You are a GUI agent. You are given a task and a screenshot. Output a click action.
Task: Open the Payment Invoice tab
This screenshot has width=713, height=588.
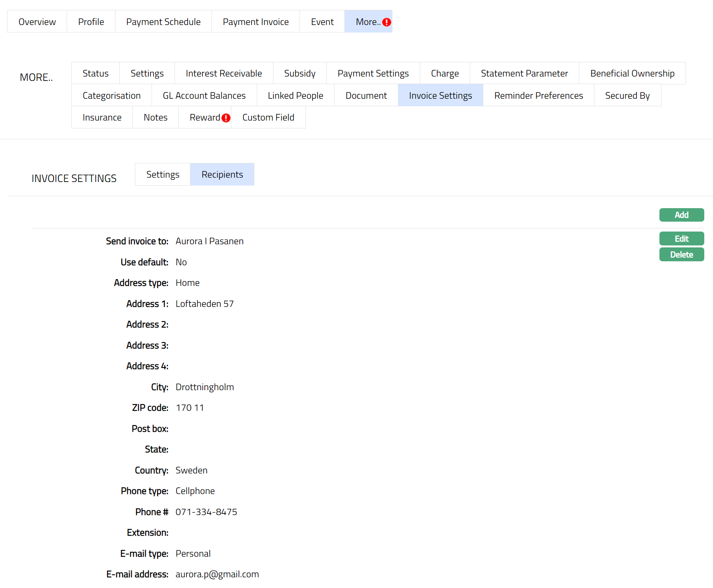[x=256, y=22]
